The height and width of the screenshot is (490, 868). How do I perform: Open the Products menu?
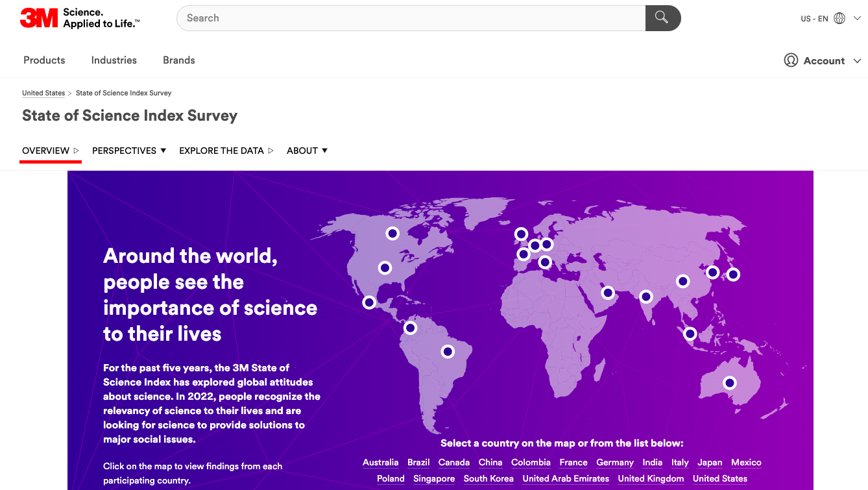tap(44, 60)
